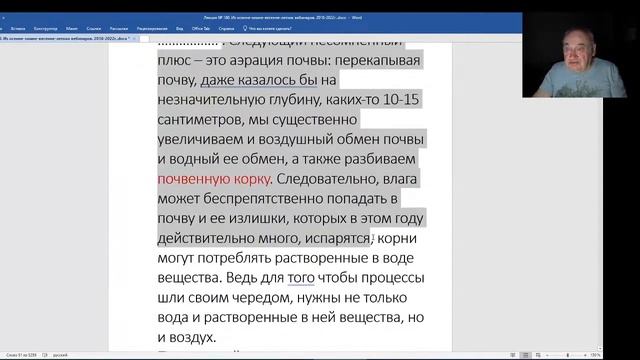Open the Рецензирование ribbon tab

point(152,29)
